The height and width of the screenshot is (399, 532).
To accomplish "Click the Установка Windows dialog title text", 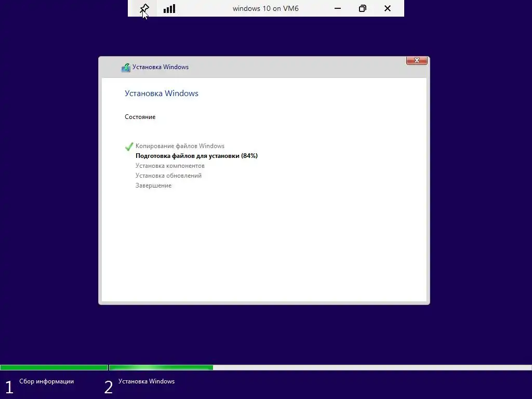I will pyautogui.click(x=161, y=67).
